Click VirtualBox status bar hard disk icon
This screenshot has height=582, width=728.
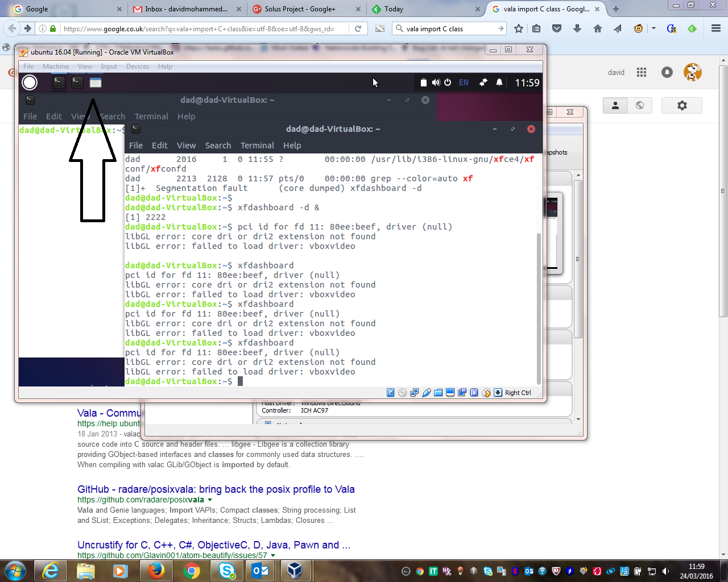click(390, 393)
